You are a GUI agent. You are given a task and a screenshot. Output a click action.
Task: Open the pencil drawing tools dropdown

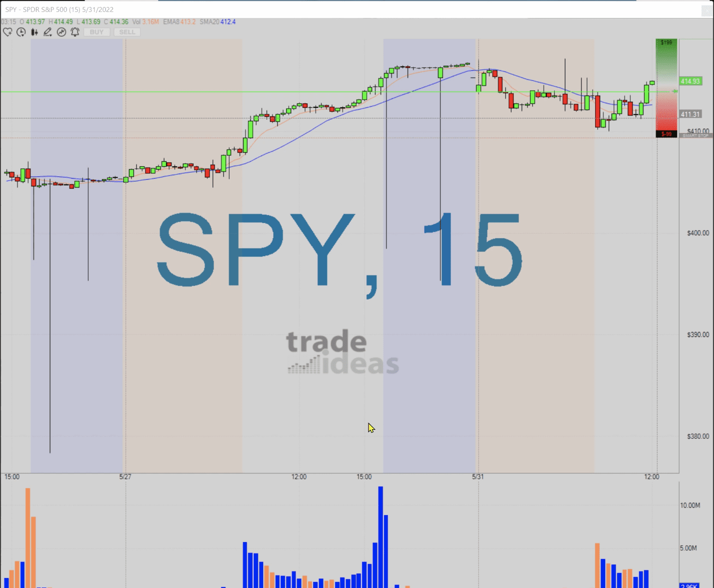tap(48, 32)
